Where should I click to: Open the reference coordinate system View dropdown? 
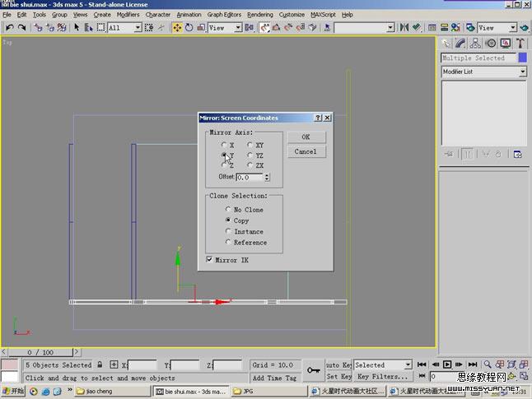coord(238,27)
